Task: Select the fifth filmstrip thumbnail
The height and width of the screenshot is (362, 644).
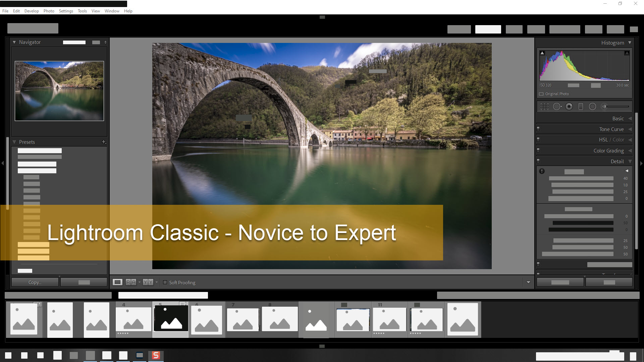Action: pyautogui.click(x=170, y=319)
